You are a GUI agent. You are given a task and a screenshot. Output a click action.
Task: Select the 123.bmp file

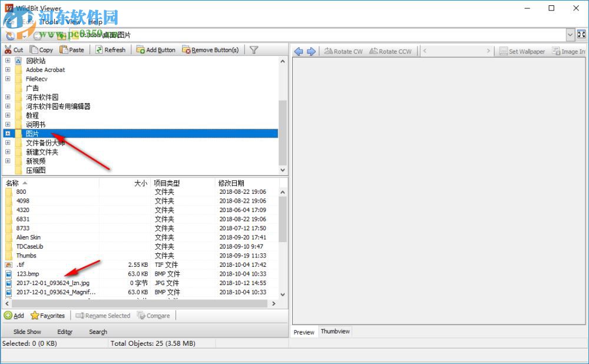pyautogui.click(x=28, y=274)
